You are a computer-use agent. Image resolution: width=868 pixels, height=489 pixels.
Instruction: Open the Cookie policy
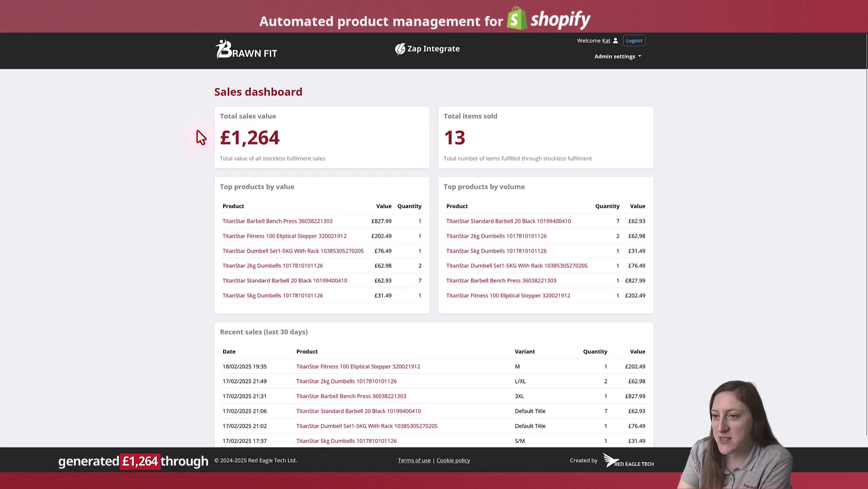453,460
